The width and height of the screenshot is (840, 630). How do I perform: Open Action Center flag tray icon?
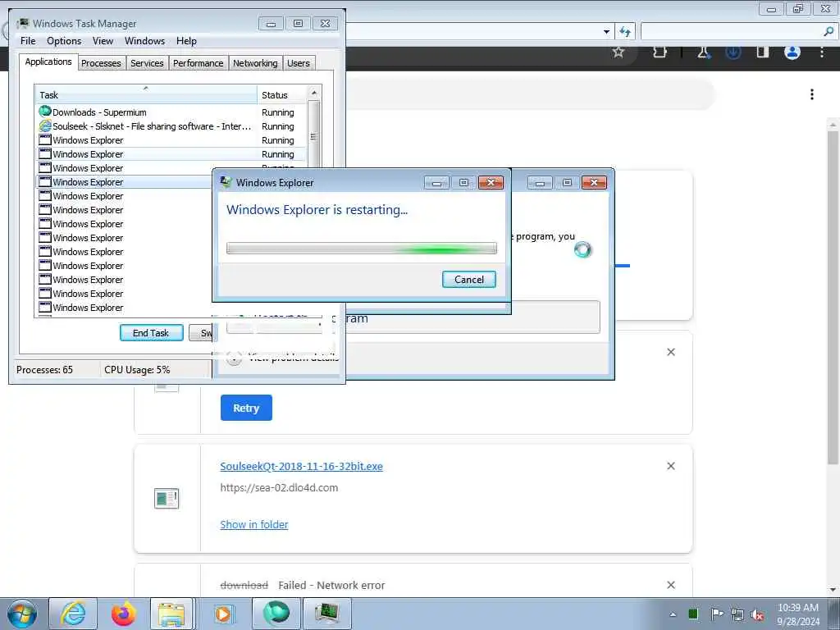point(716,614)
